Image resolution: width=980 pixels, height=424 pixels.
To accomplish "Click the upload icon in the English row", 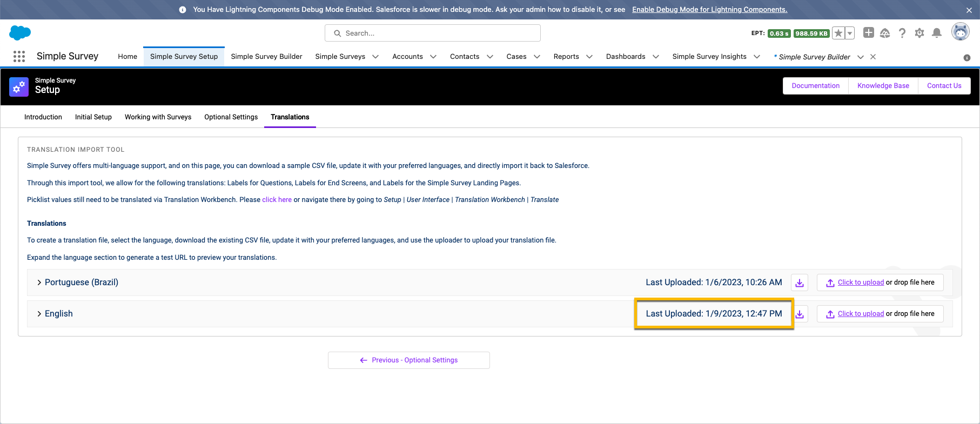I will (830, 314).
